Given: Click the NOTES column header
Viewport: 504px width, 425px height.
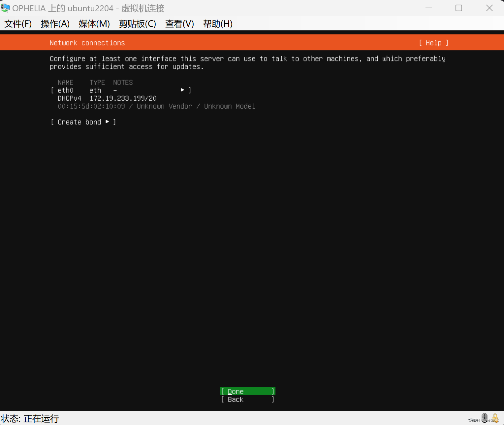Looking at the screenshot, I should 123,83.
